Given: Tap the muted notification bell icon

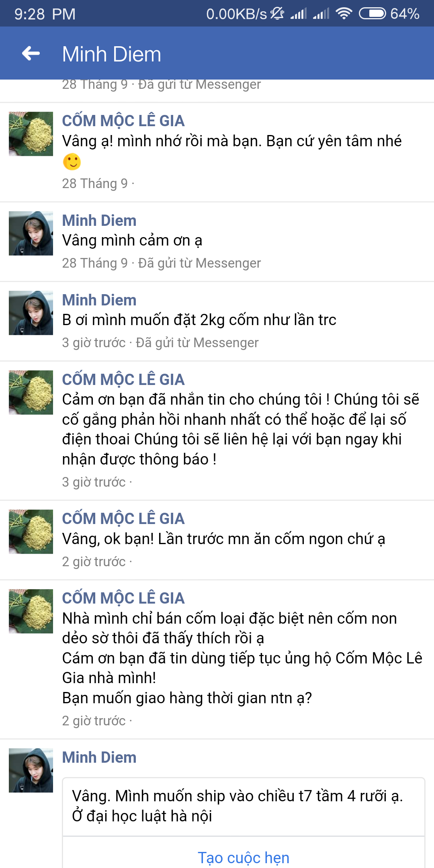Looking at the screenshot, I should point(277,14).
